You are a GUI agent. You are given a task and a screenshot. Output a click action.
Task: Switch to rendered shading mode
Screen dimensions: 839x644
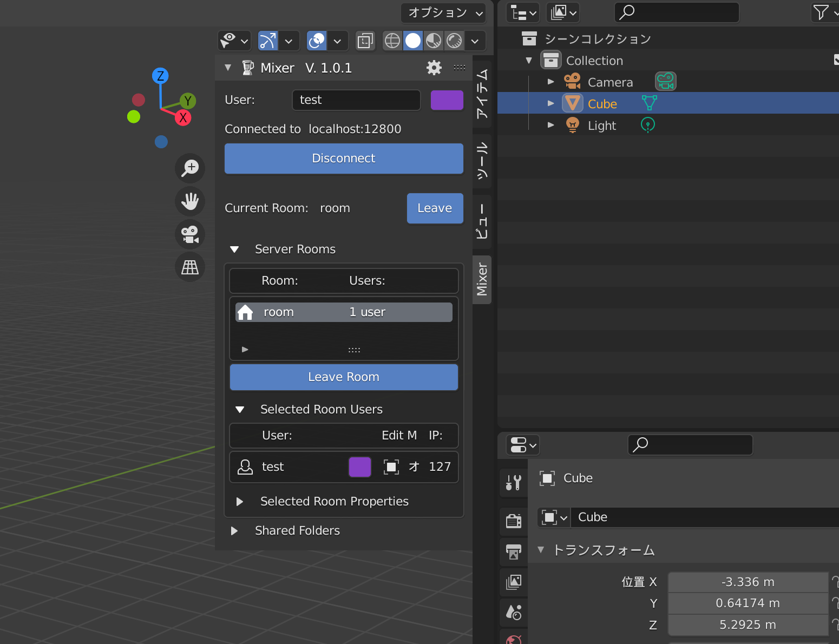point(454,41)
